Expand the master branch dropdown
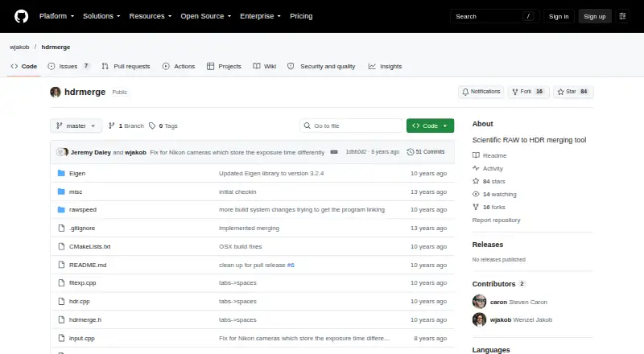This screenshot has width=644, height=354. (76, 126)
